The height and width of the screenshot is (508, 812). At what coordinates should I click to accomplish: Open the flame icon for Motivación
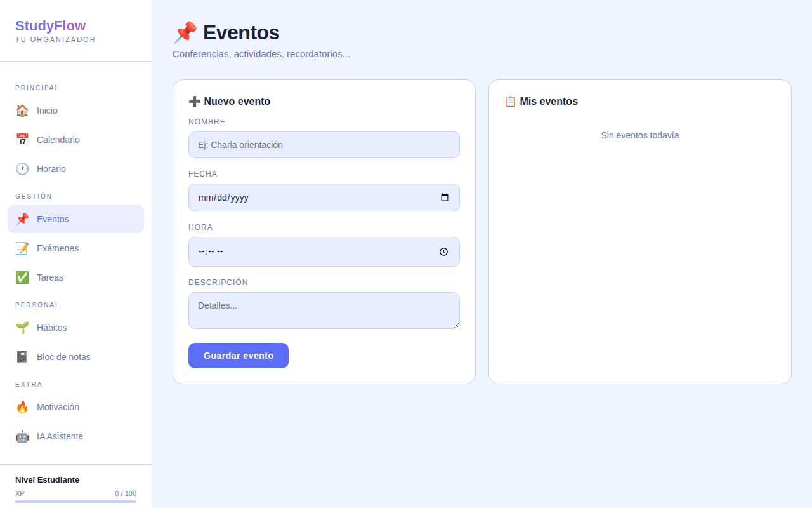click(22, 407)
